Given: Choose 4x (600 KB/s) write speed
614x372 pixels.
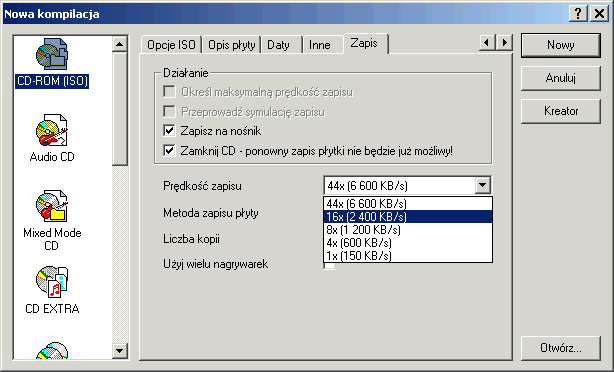Looking at the screenshot, I should pos(408,242).
